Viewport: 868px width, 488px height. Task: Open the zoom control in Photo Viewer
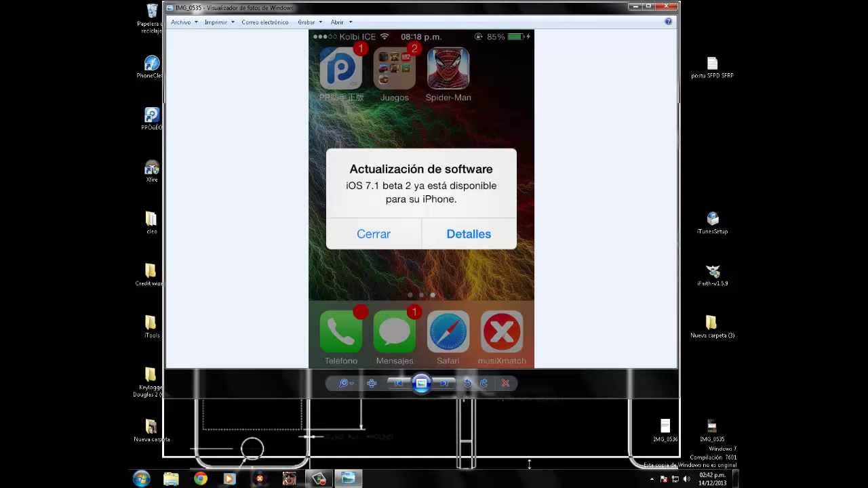pos(346,383)
